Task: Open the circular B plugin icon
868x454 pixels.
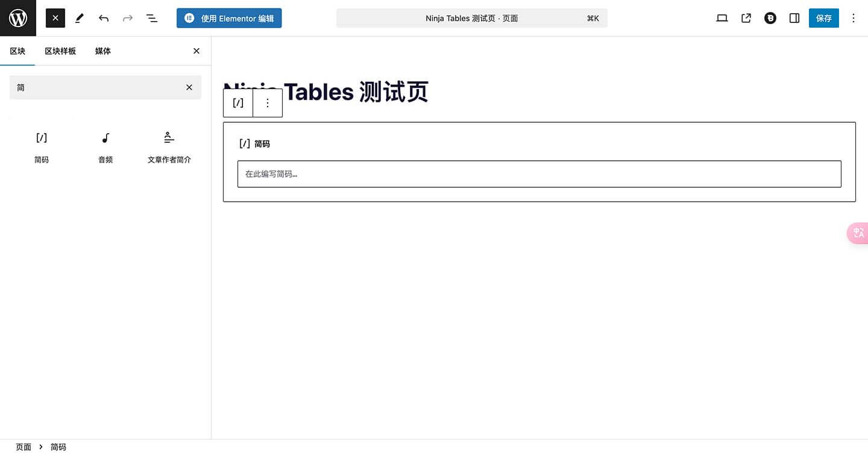Action: pyautogui.click(x=770, y=18)
